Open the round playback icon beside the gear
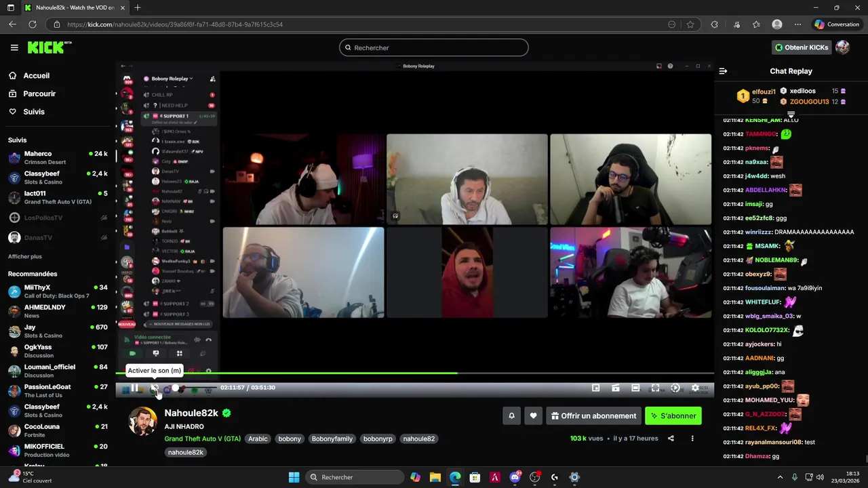 675,388
